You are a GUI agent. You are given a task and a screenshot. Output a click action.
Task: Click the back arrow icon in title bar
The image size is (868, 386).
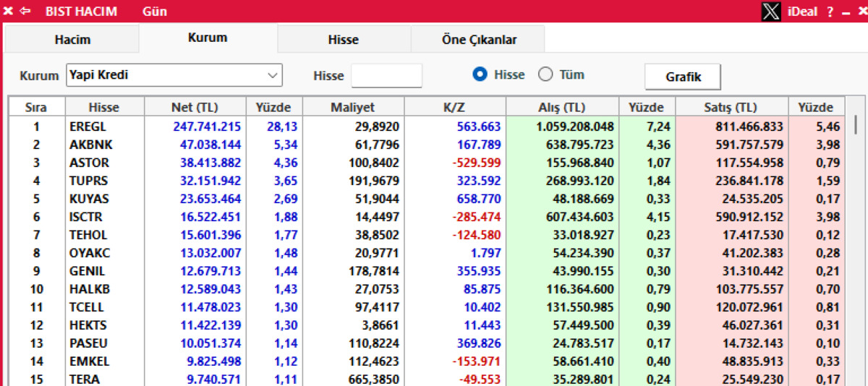click(x=25, y=12)
